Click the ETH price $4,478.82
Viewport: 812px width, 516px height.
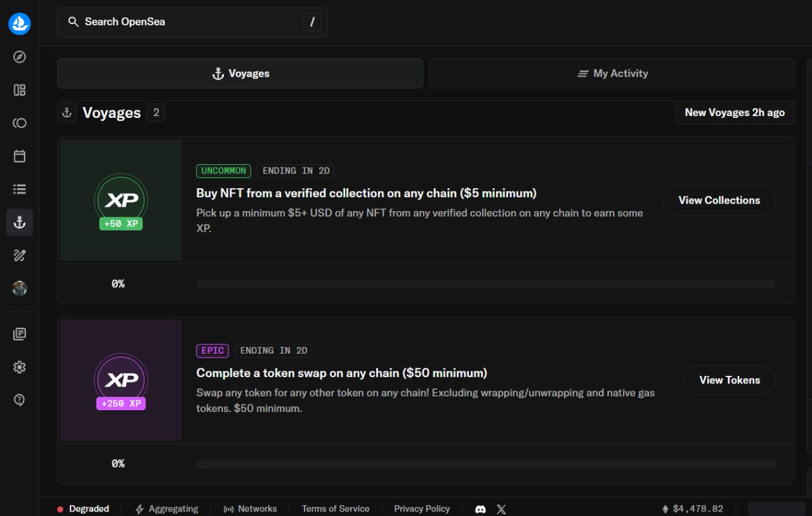coord(693,509)
